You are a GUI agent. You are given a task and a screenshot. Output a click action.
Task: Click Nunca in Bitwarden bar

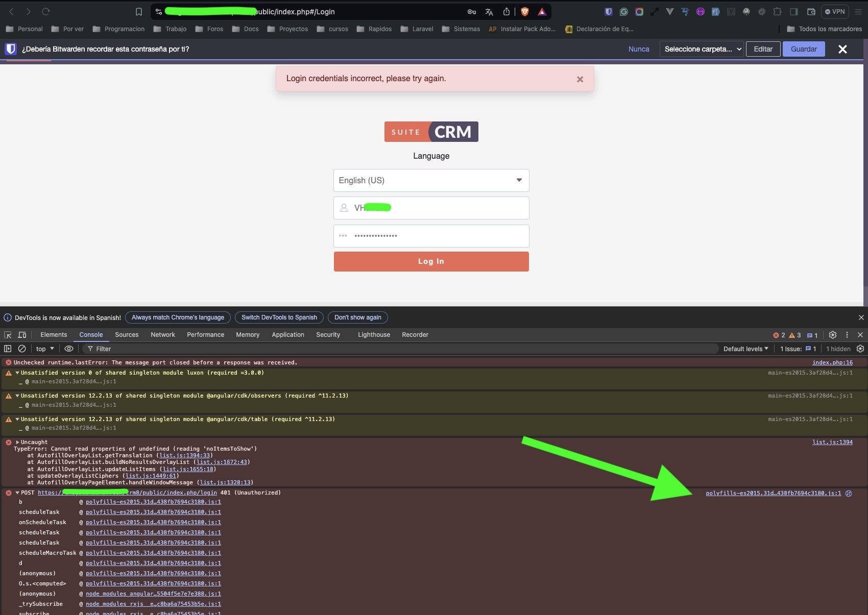tap(639, 49)
